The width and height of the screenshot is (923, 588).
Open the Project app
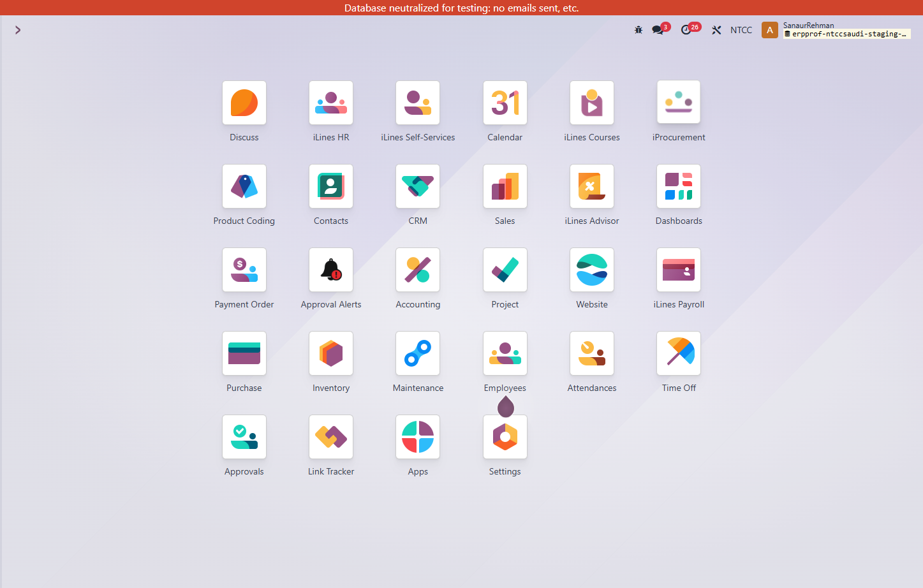(x=505, y=270)
